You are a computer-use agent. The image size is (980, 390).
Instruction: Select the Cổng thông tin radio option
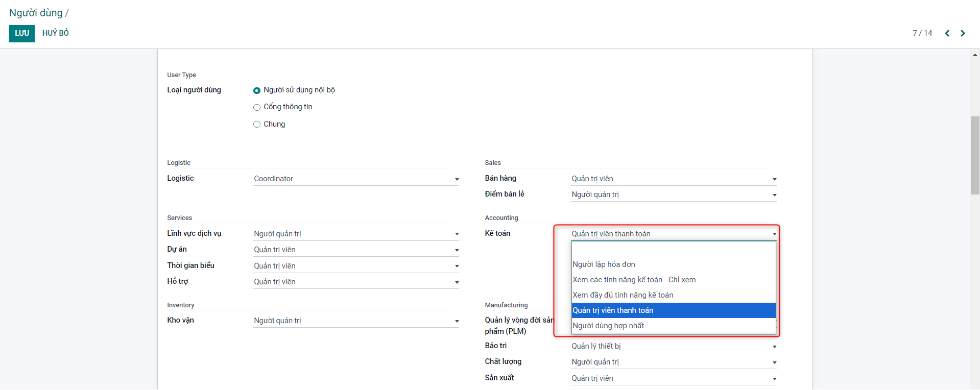257,107
